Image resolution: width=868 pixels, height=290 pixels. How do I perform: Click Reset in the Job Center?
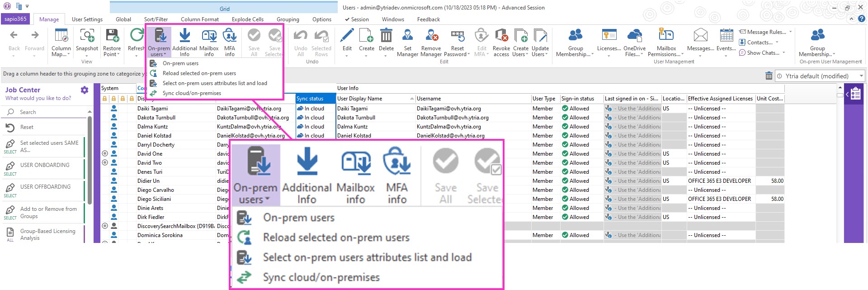click(44, 127)
